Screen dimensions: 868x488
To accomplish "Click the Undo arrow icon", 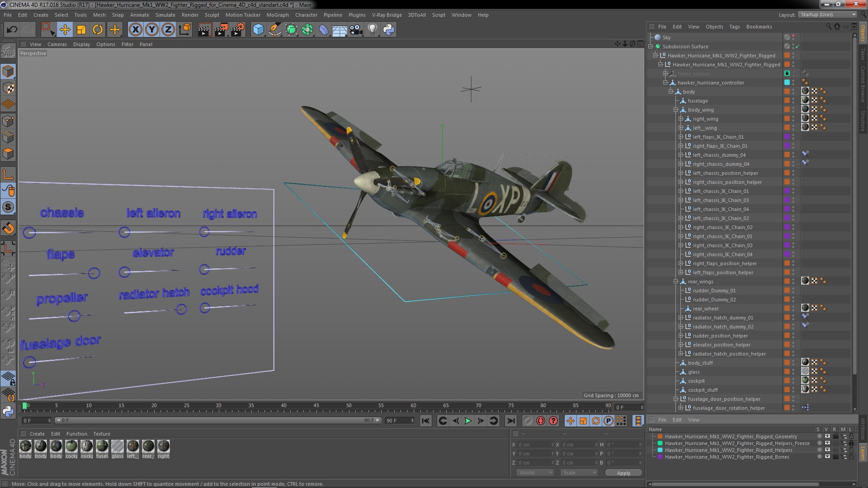I will click(x=12, y=30).
